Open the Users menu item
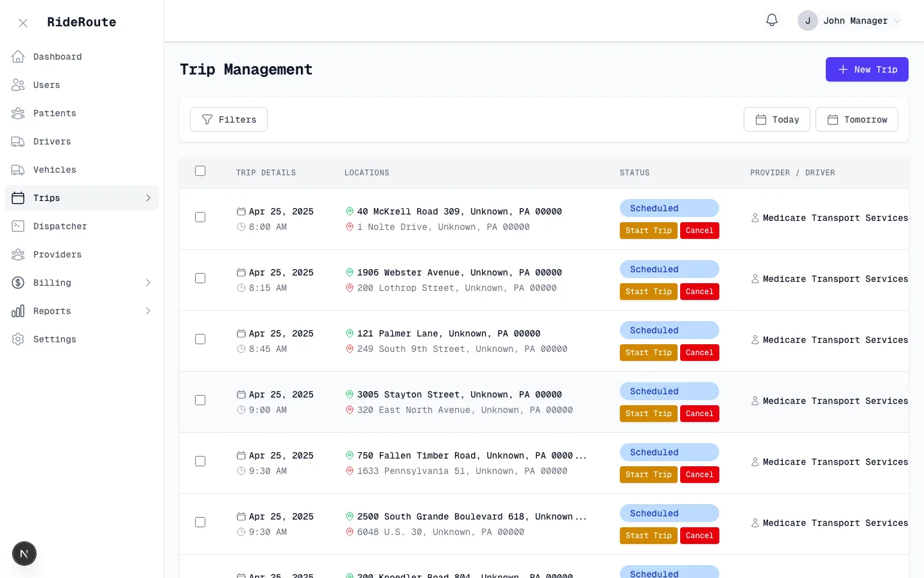Screen dimensions: 924x578 point(81,85)
